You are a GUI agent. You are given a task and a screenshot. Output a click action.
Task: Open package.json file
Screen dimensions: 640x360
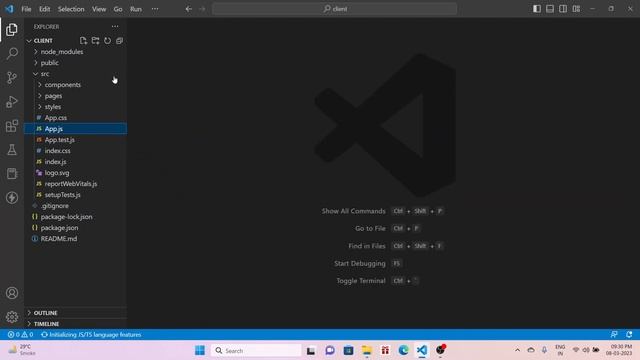76,228
